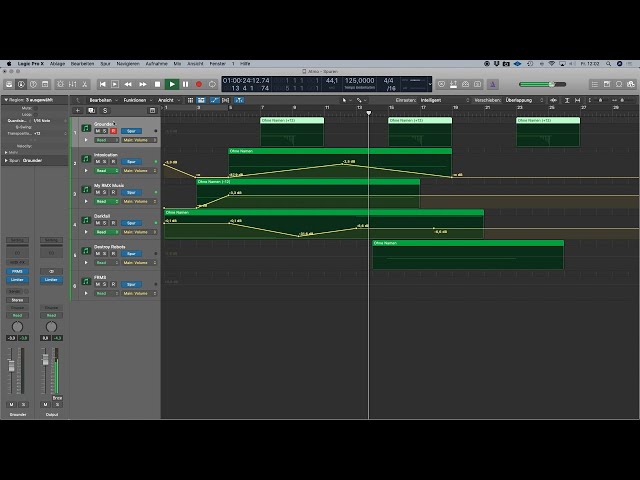Open the Mixer faders icon
Image resolution: width=640 pixels, height=480 pixels.
(73, 84)
